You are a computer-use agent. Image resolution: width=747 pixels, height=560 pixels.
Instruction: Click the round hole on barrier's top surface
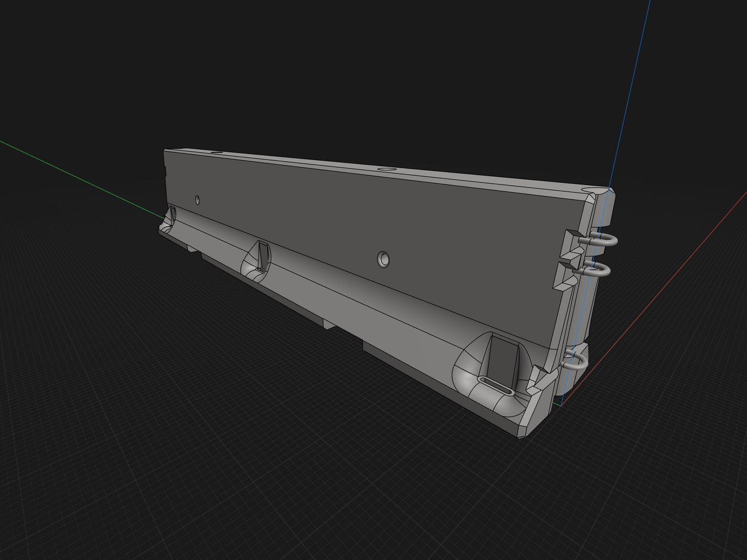click(386, 169)
